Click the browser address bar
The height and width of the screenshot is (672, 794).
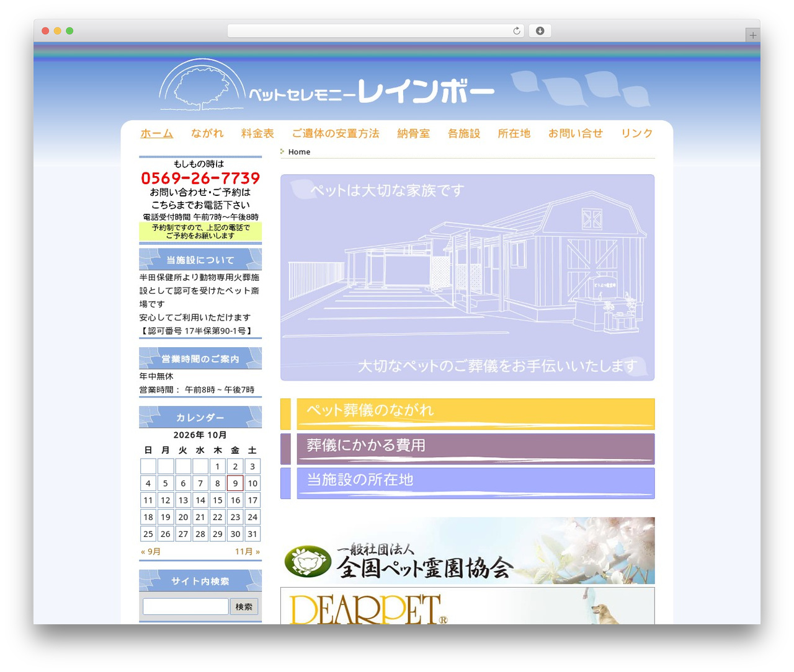pyautogui.click(x=376, y=31)
